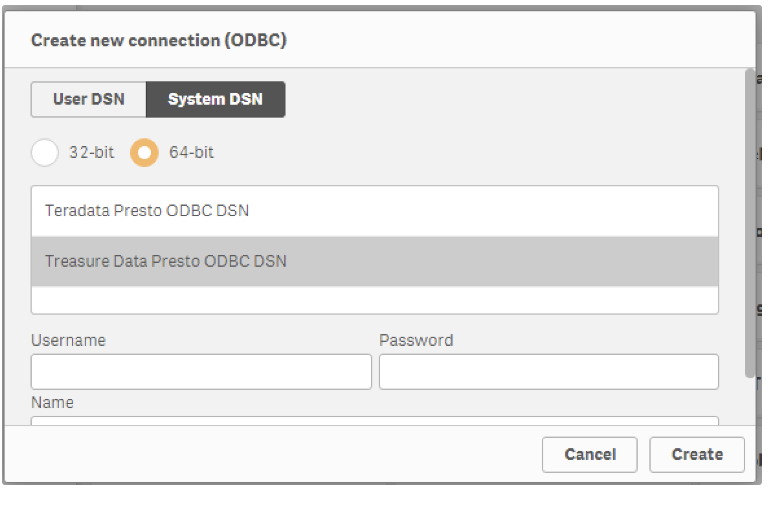Click the Create button
768x514 pixels.
697,454
